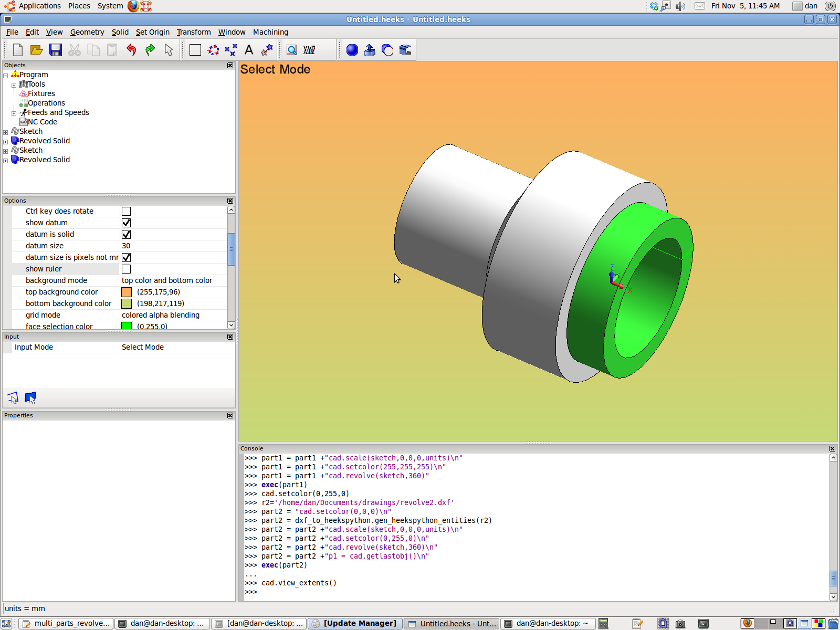Screen dimensions: 840x630
Task: Redo the last undone action
Action: 149,49
